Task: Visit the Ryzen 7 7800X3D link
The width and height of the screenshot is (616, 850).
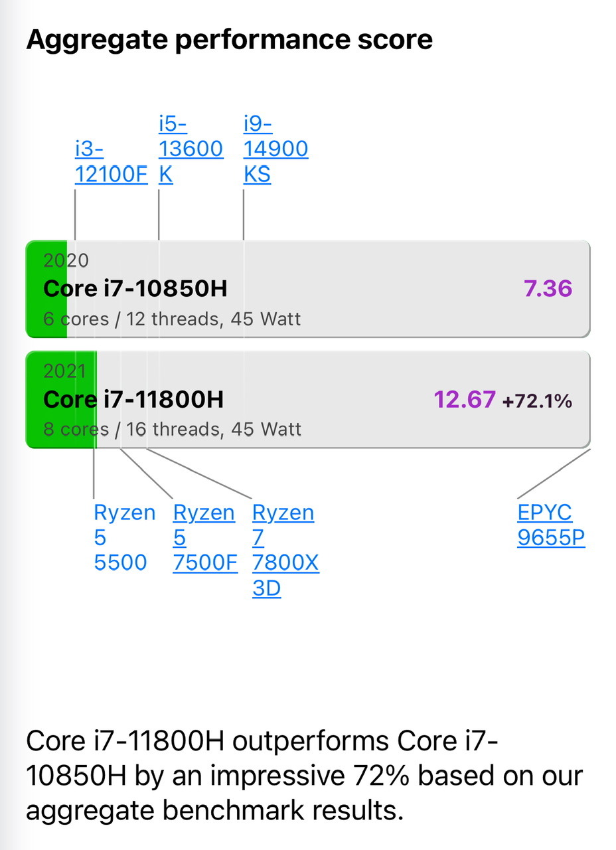Action: point(285,551)
